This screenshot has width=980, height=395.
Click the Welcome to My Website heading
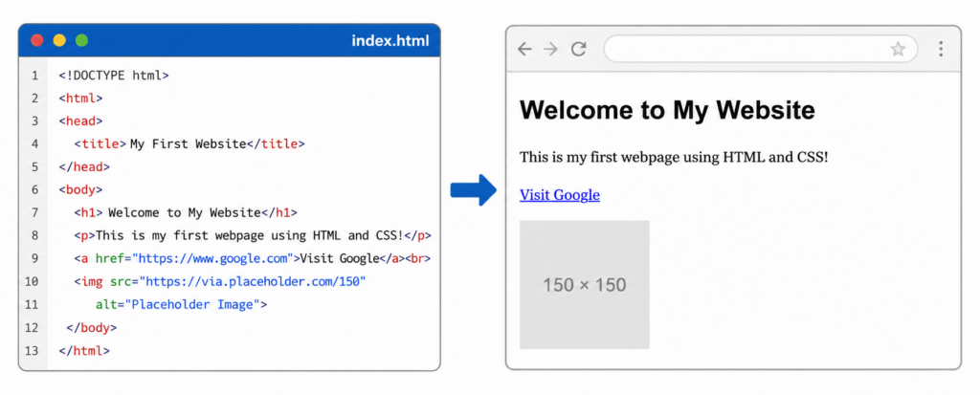tap(667, 110)
